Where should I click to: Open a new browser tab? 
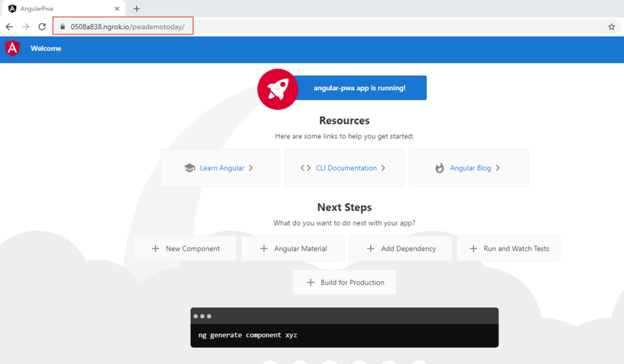pos(137,9)
